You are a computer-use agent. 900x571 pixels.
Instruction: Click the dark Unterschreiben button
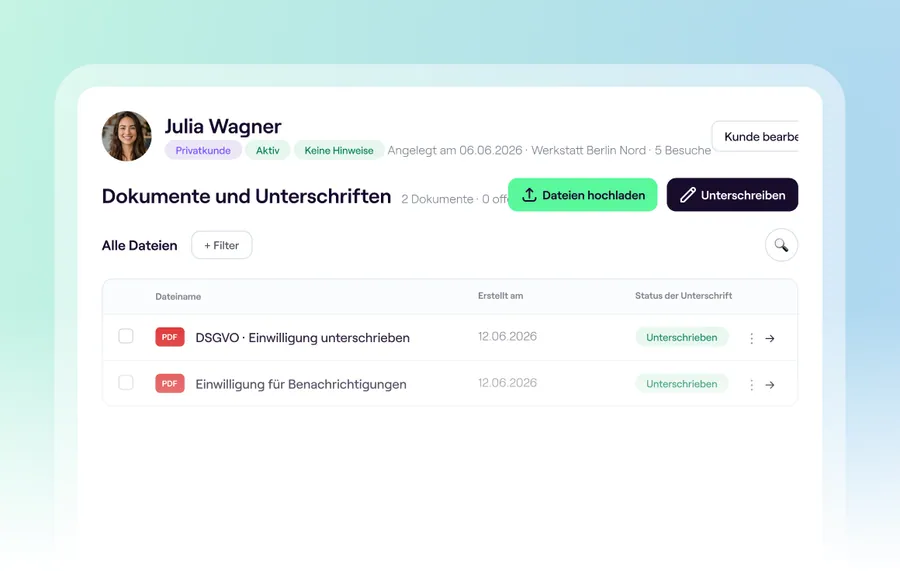732,195
